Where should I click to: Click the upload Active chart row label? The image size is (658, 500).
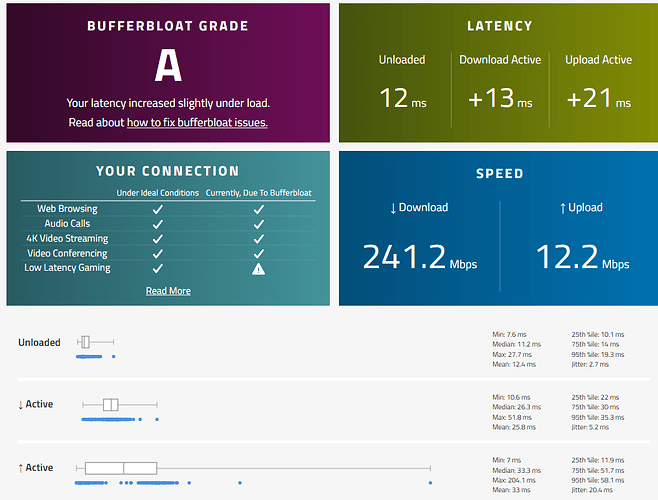click(36, 468)
